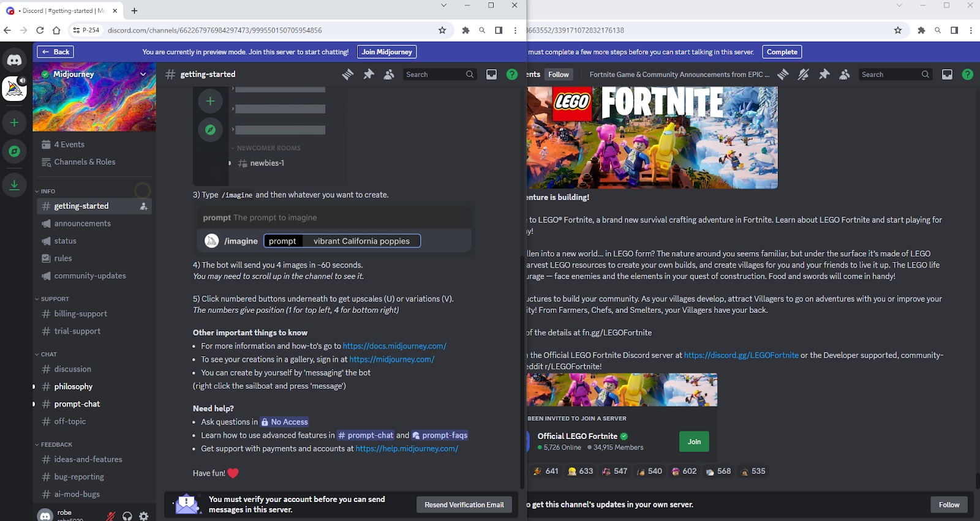Reload the Discord page

pyautogui.click(x=40, y=30)
